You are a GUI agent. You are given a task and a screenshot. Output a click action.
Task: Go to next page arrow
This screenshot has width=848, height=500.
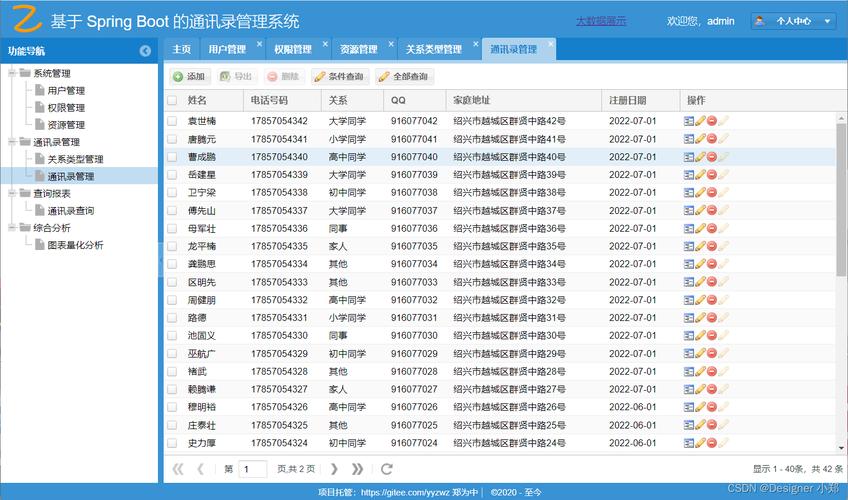pyautogui.click(x=334, y=469)
